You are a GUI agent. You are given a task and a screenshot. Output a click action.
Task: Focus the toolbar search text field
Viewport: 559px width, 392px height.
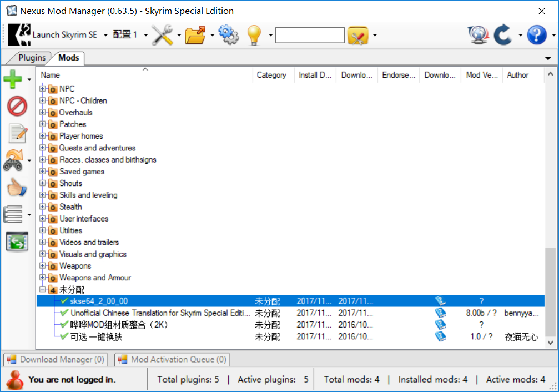click(x=310, y=35)
